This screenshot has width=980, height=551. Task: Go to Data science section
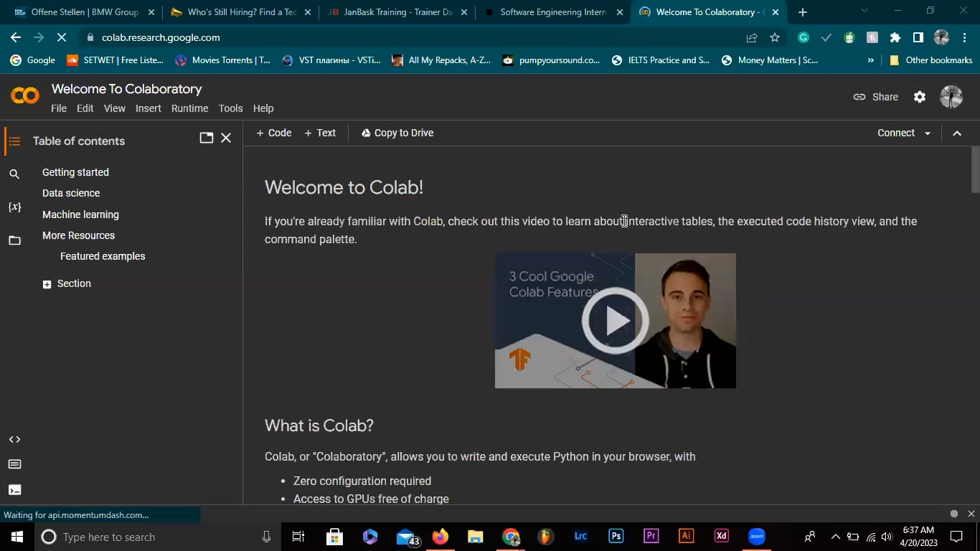coord(71,193)
